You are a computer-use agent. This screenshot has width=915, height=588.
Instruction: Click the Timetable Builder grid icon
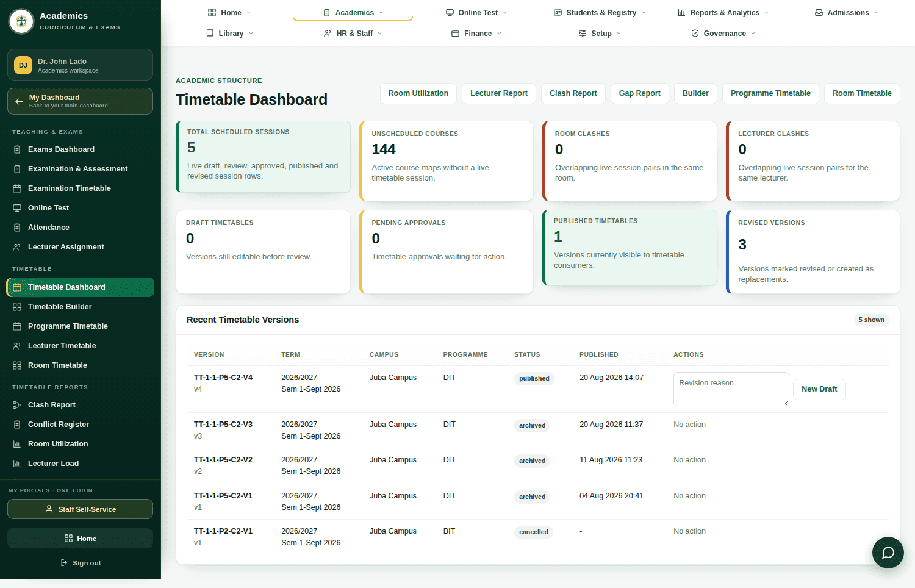(x=17, y=307)
